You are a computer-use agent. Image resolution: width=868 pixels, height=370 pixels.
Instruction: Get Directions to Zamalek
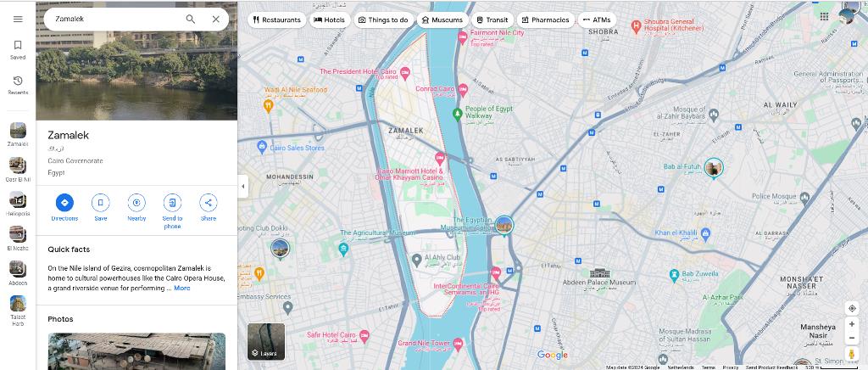(x=64, y=208)
